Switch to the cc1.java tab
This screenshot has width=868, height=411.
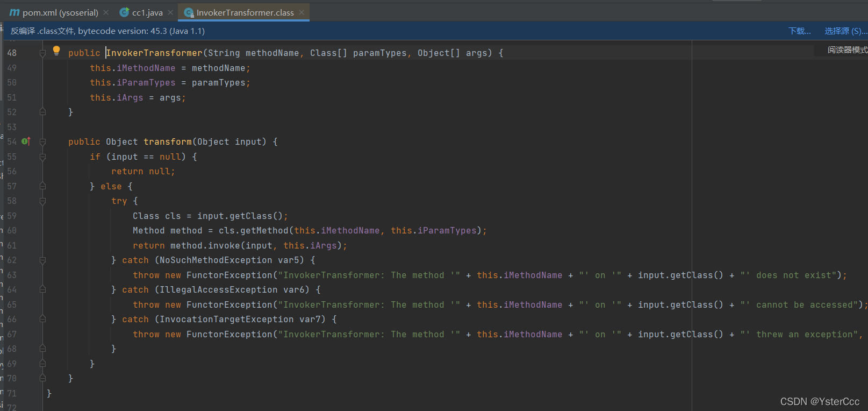(147, 12)
